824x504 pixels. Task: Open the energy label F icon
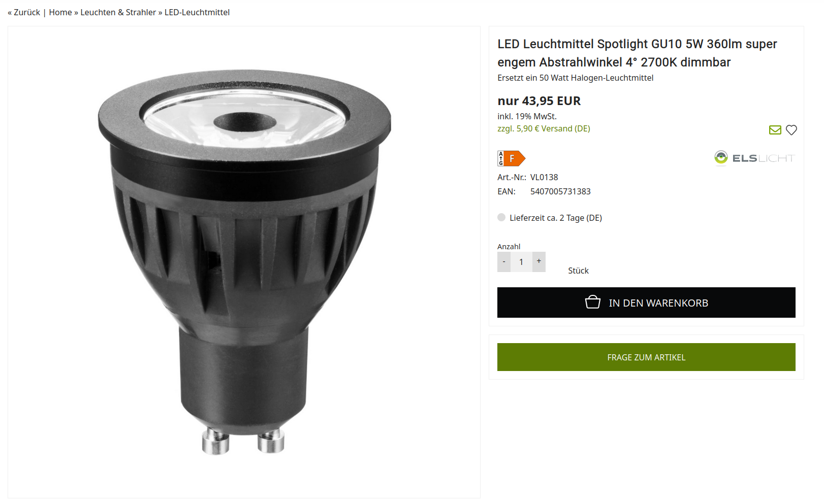tap(511, 158)
